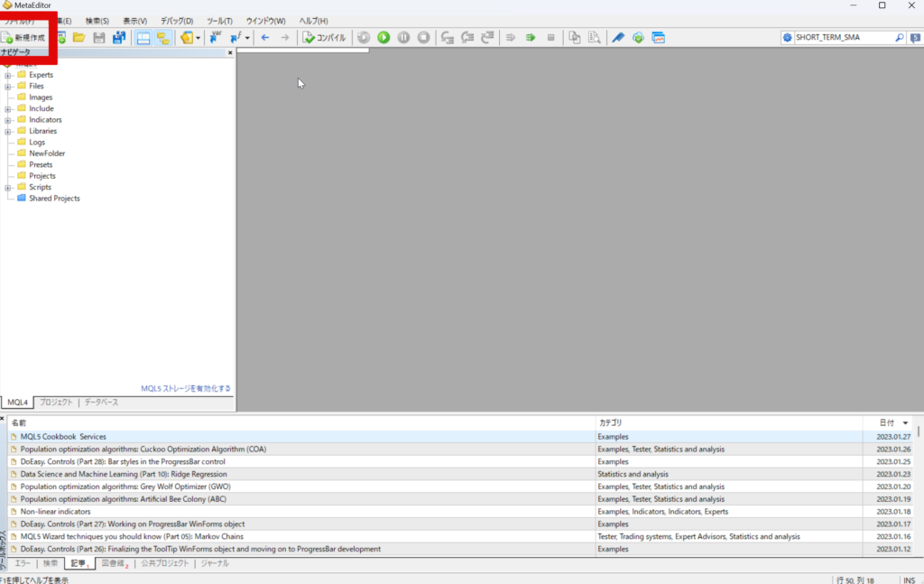Switch to the MQL4 navigator tab
The image size is (924, 584).
17,402
